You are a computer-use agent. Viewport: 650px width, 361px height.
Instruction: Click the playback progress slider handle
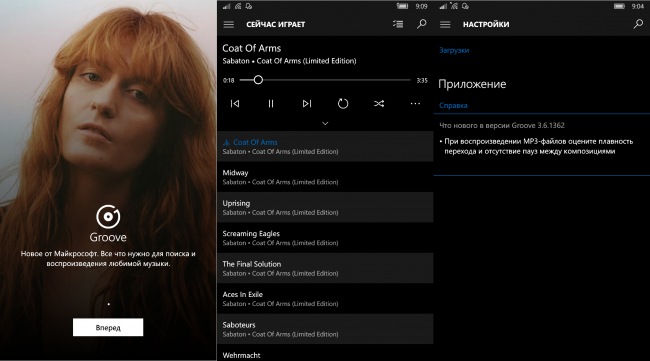point(258,80)
